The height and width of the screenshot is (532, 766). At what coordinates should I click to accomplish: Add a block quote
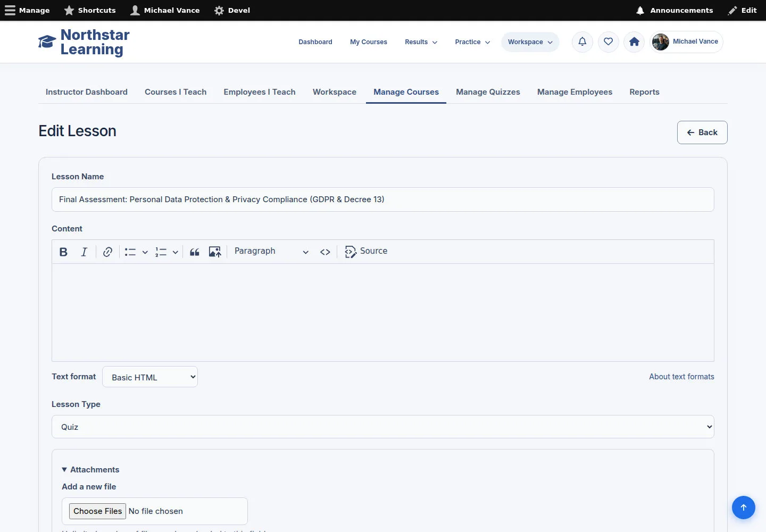195,252
